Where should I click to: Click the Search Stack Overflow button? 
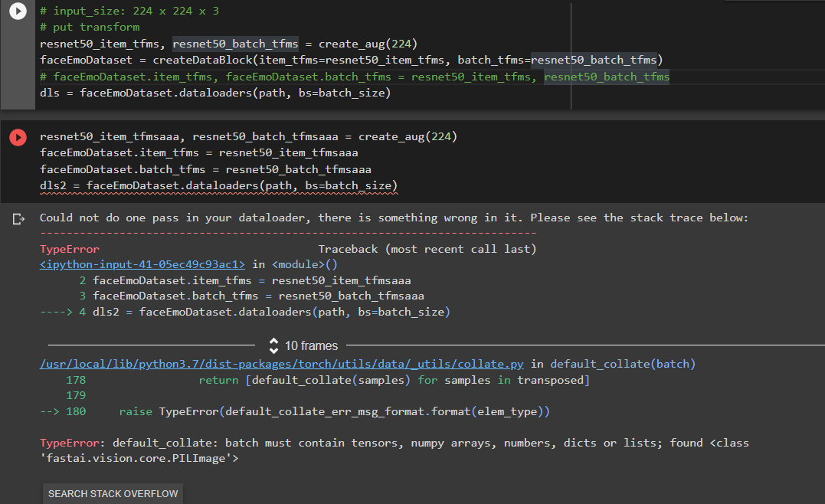tap(113, 493)
